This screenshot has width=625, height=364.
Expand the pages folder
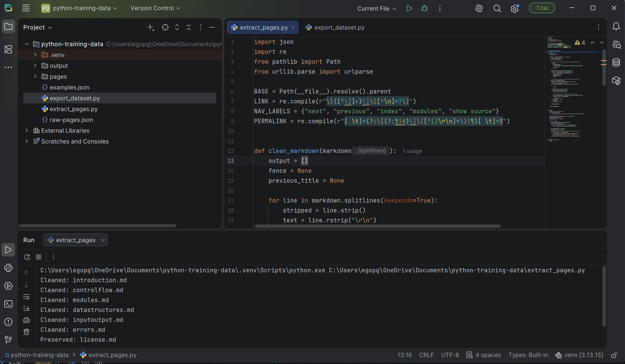(35, 76)
